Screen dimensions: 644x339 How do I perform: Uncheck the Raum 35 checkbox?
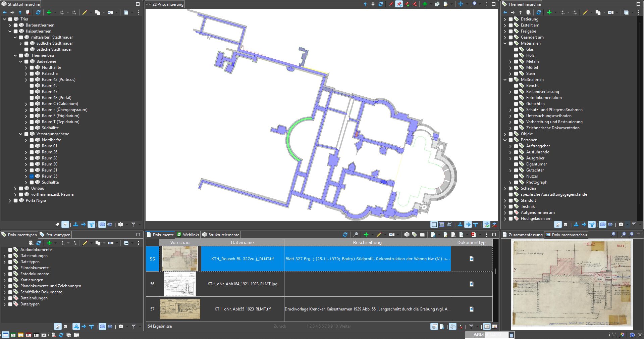coord(32,176)
